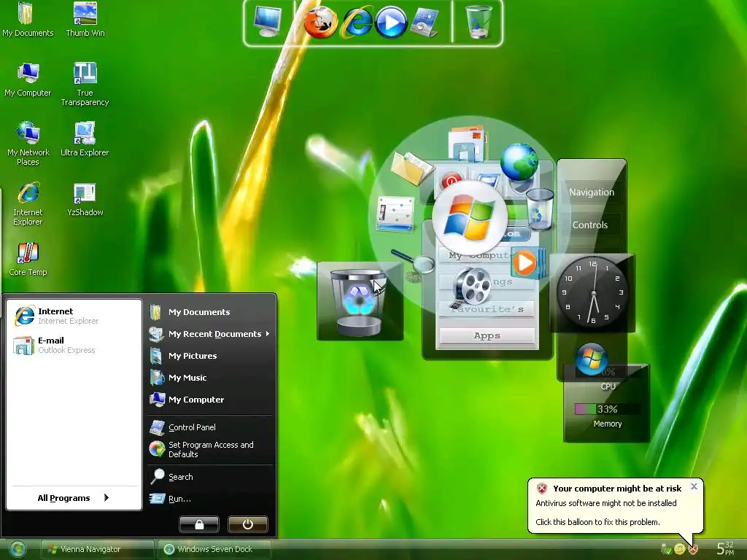Click the small recycle bin in circular navigator
The image size is (747, 560).
pyautogui.click(x=540, y=209)
